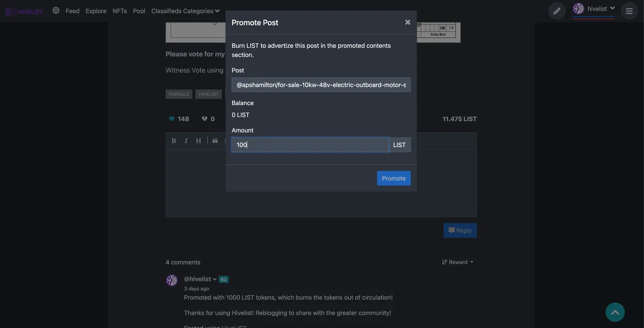Click the 11.475 LIST payout value
The width and height of the screenshot is (644, 328).
(460, 119)
